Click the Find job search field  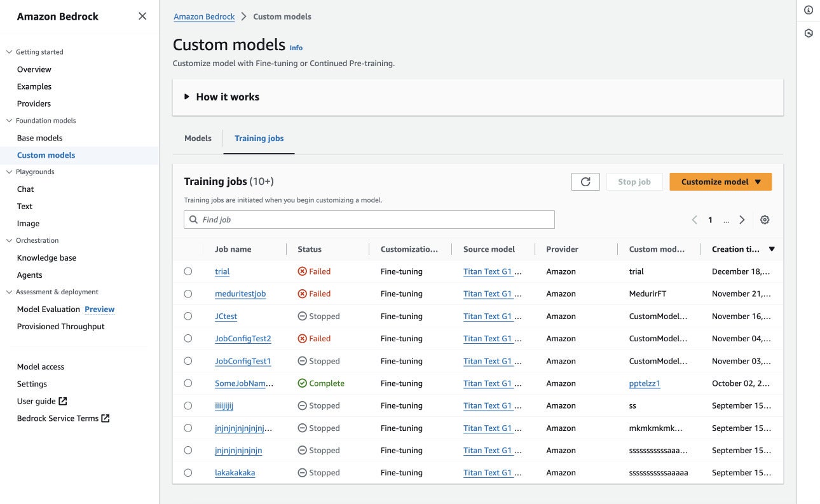coord(369,220)
